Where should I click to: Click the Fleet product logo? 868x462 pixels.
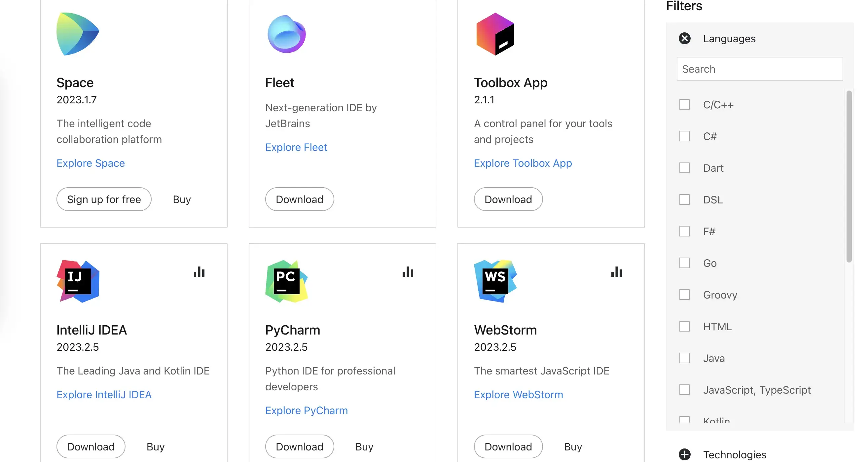coord(286,34)
